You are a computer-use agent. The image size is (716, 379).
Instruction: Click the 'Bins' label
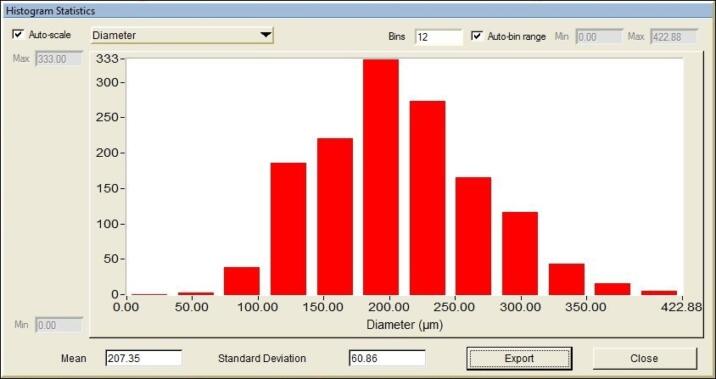(397, 37)
